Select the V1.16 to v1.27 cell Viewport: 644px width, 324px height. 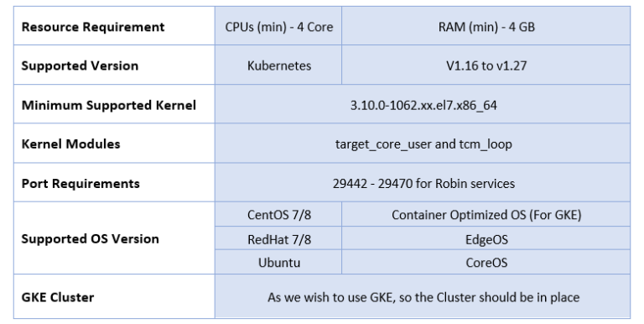click(486, 65)
